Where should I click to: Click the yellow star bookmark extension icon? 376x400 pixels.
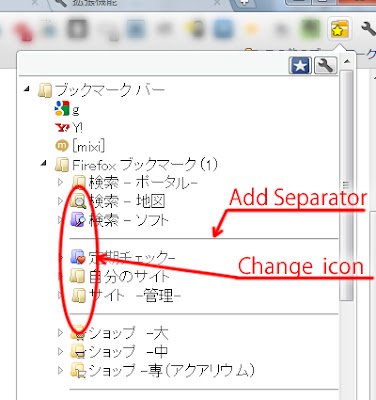pyautogui.click(x=339, y=29)
